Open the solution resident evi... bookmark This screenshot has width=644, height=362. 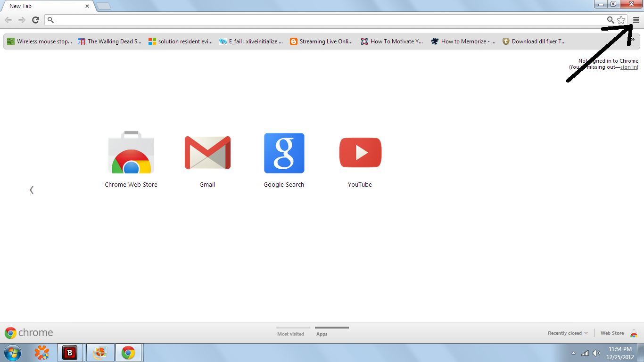pos(181,41)
